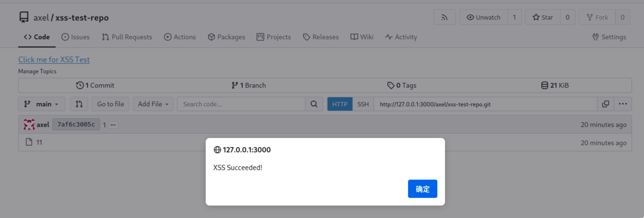Copy the repository clone URL
This screenshot has width=644, height=218.
[605, 104]
